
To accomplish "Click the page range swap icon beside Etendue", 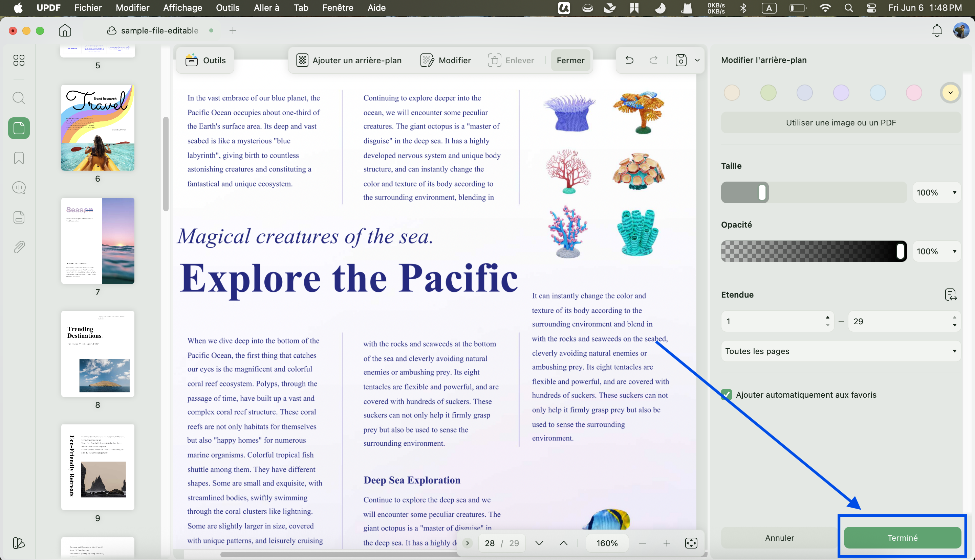I will point(951,295).
